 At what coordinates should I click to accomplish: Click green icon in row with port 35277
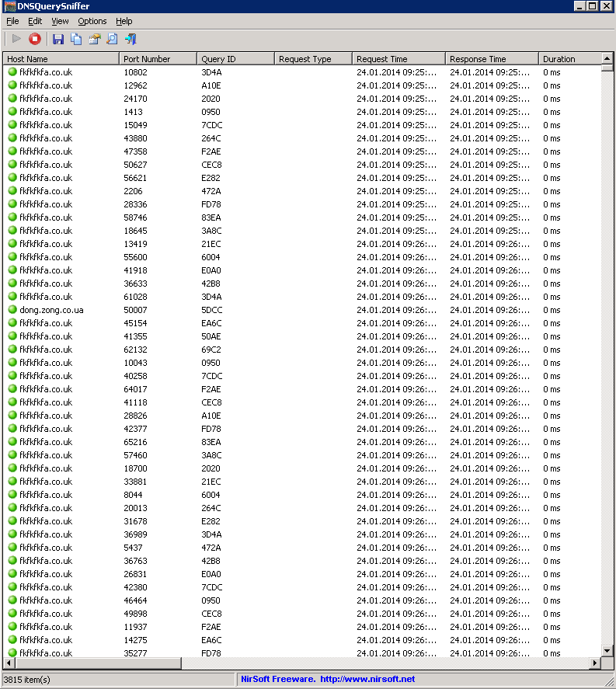click(x=12, y=652)
